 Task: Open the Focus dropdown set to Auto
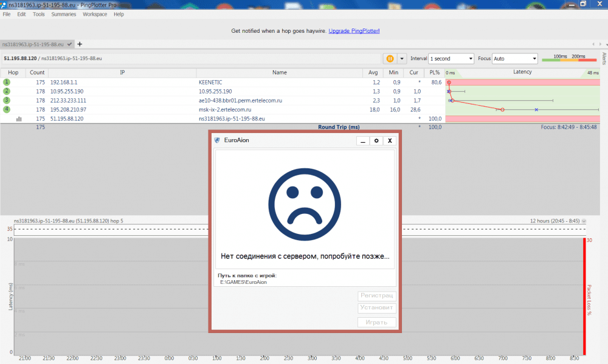(514, 58)
